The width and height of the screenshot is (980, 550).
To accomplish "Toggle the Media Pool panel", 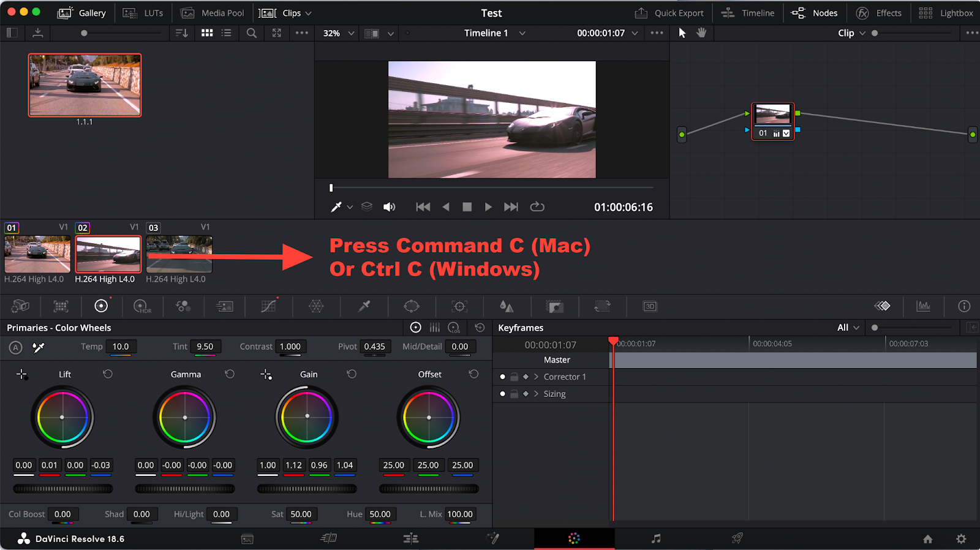I will (213, 13).
